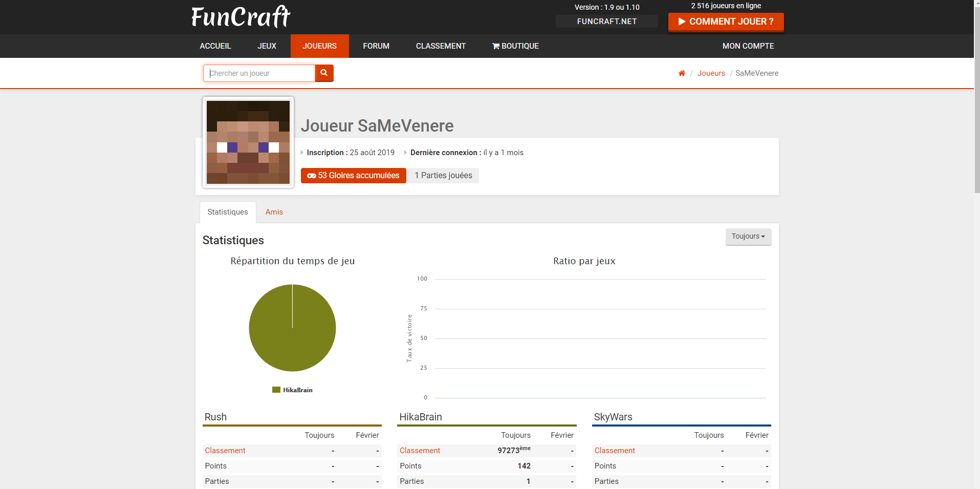Switch to the Amis tab
980x489 pixels.
point(274,212)
